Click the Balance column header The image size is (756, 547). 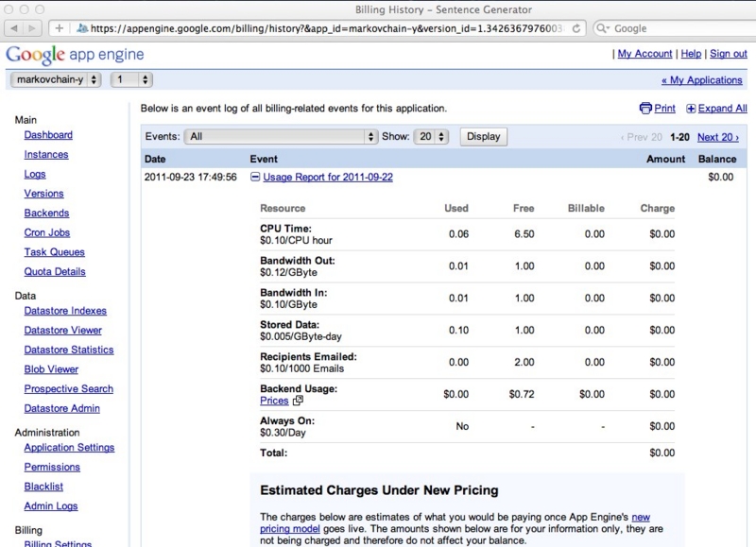coord(717,159)
